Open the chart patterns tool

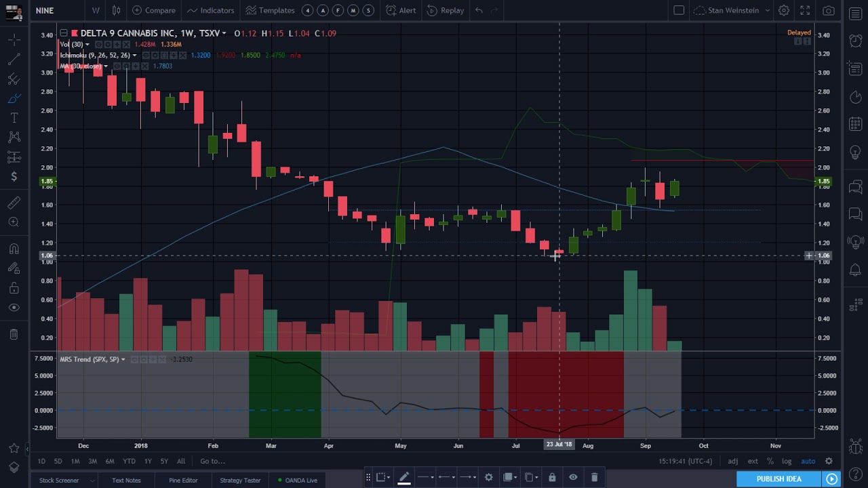click(x=14, y=138)
